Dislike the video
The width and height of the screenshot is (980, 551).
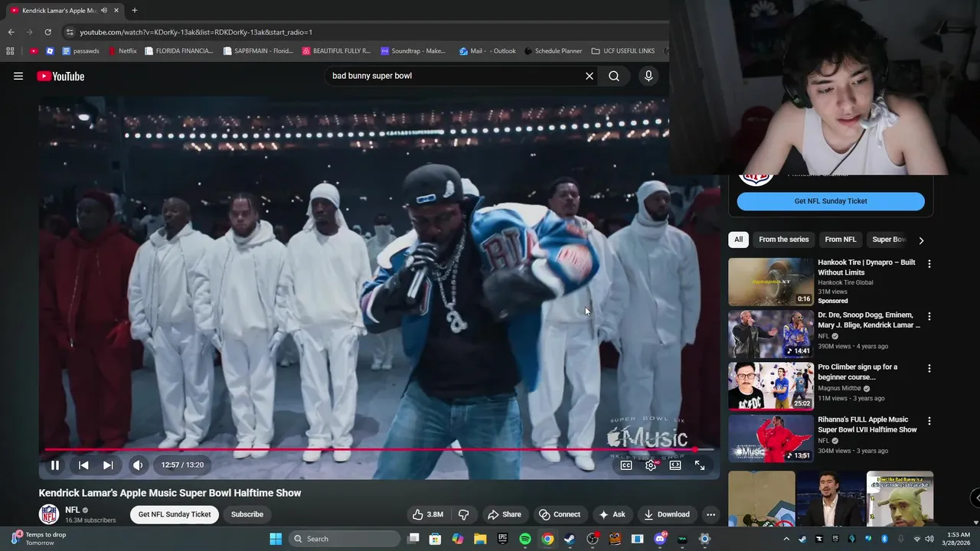click(463, 514)
